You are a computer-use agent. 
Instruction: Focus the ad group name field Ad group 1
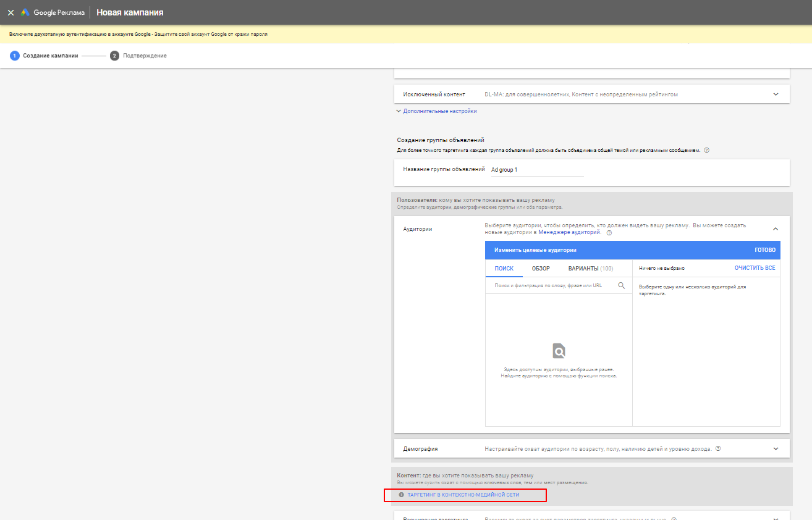pyautogui.click(x=537, y=169)
